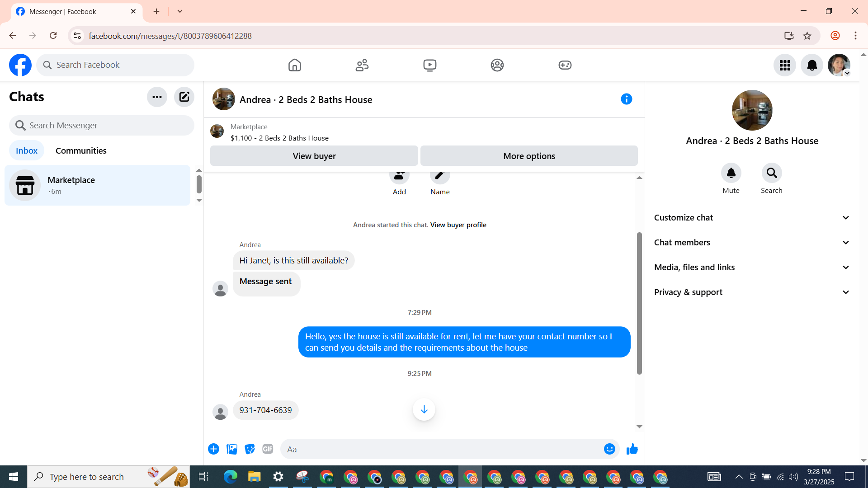This screenshot has height=488, width=868.
Task: Select the 'Hi Janet, is this still available?' message
Action: (x=294, y=261)
